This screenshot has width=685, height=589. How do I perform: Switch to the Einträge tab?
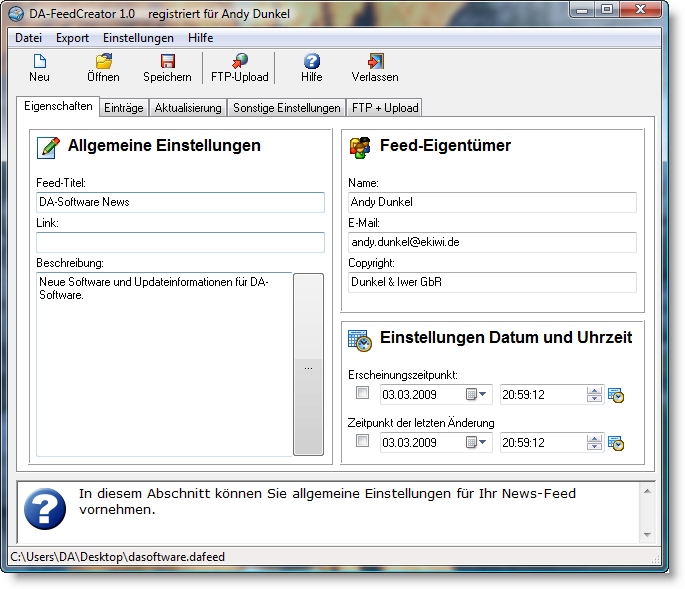[x=124, y=108]
